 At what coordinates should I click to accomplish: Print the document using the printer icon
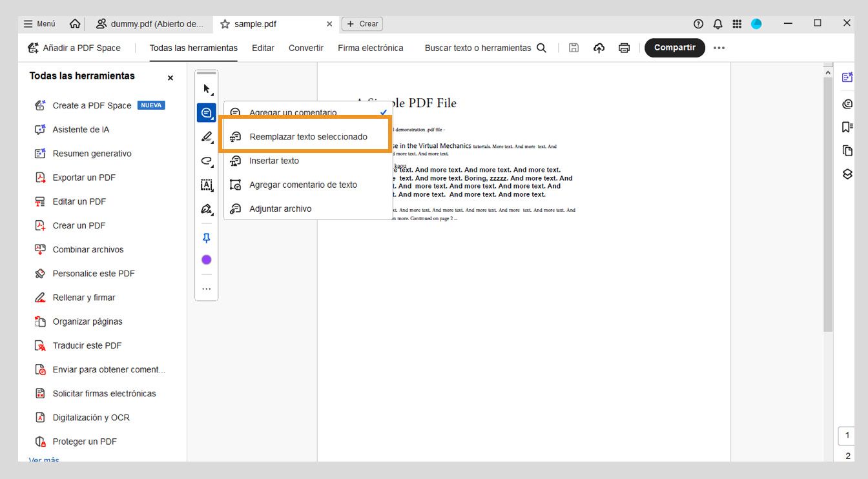[624, 47]
